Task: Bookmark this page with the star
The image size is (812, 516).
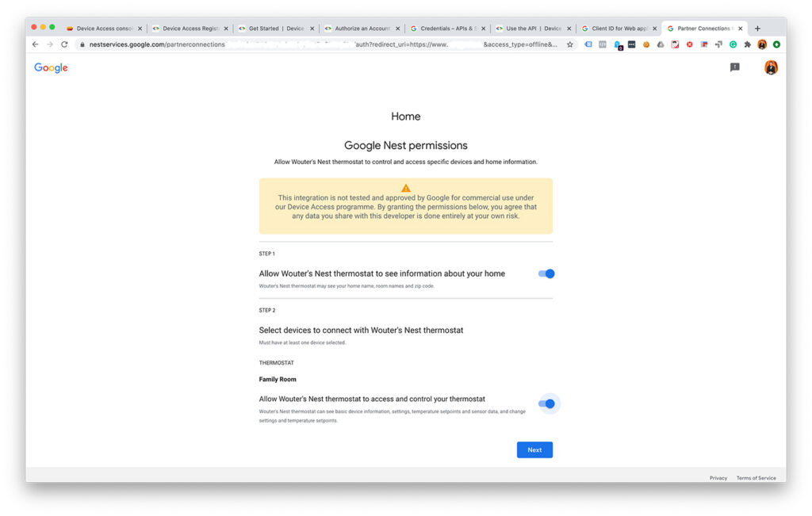Action: click(569, 44)
